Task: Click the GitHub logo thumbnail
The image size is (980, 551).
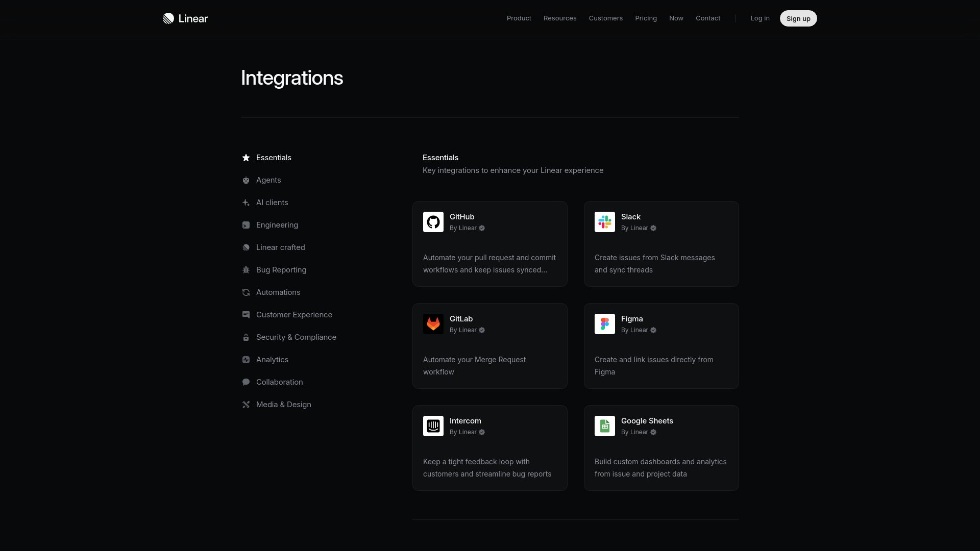Action: [x=433, y=222]
